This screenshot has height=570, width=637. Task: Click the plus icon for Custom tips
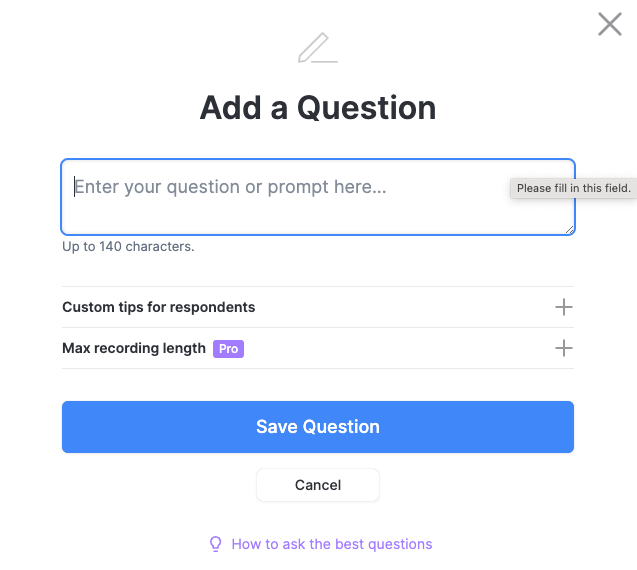(x=564, y=307)
